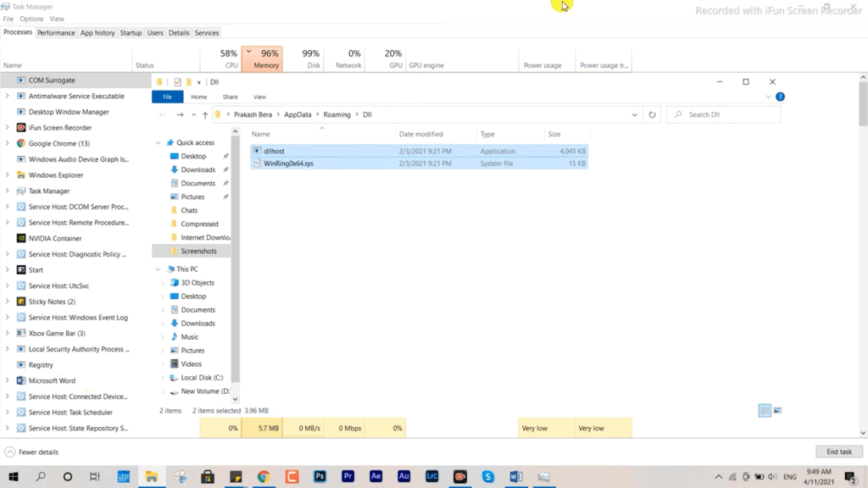
Task: Click Fewer details toggle
Action: point(31,452)
